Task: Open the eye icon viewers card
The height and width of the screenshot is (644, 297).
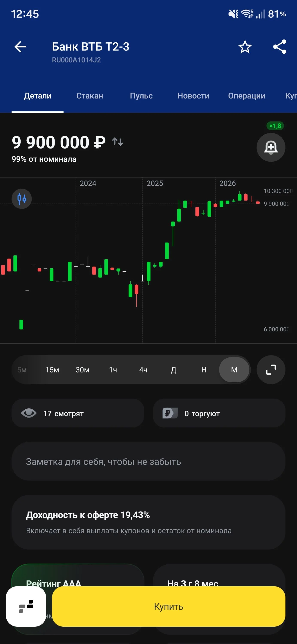Action: tap(78, 413)
